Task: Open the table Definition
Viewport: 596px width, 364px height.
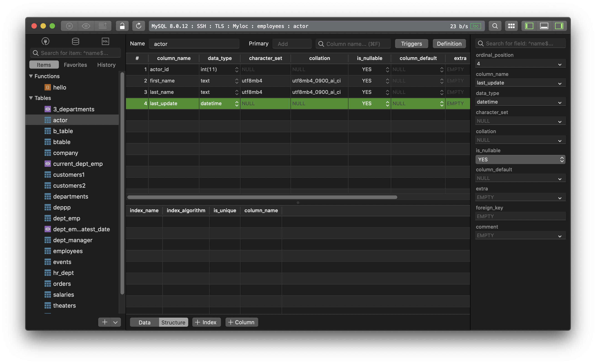Action: click(x=449, y=44)
